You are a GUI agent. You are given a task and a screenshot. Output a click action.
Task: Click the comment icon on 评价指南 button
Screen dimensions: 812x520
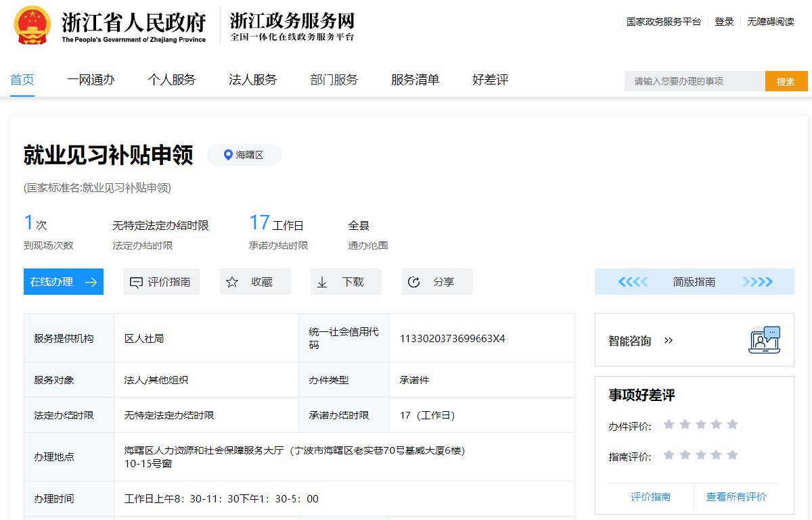point(136,282)
